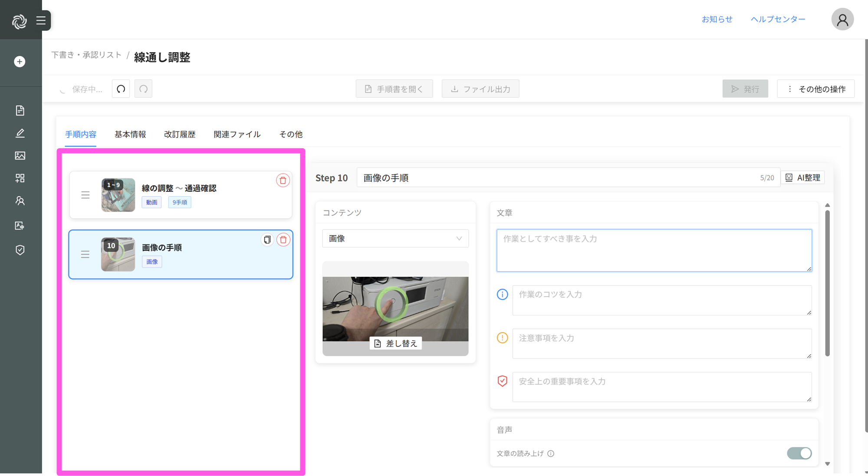Open the document icon in left sidebar

[x=20, y=111]
